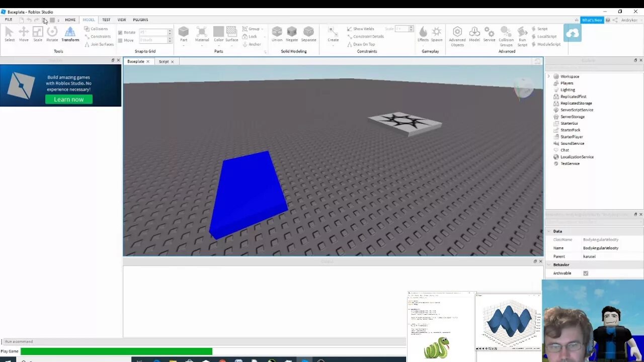Open the Effects menu
Viewport: 644px width, 362px height.
tap(423, 34)
